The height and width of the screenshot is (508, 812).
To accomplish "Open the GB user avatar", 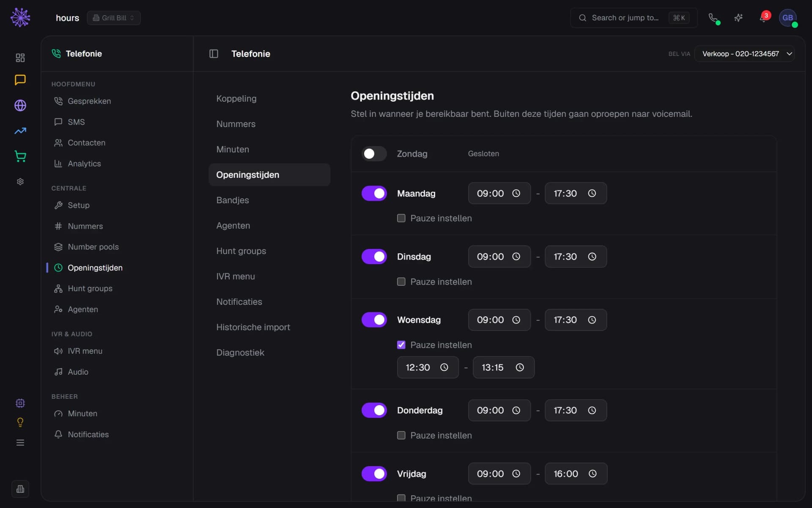I will click(x=788, y=18).
